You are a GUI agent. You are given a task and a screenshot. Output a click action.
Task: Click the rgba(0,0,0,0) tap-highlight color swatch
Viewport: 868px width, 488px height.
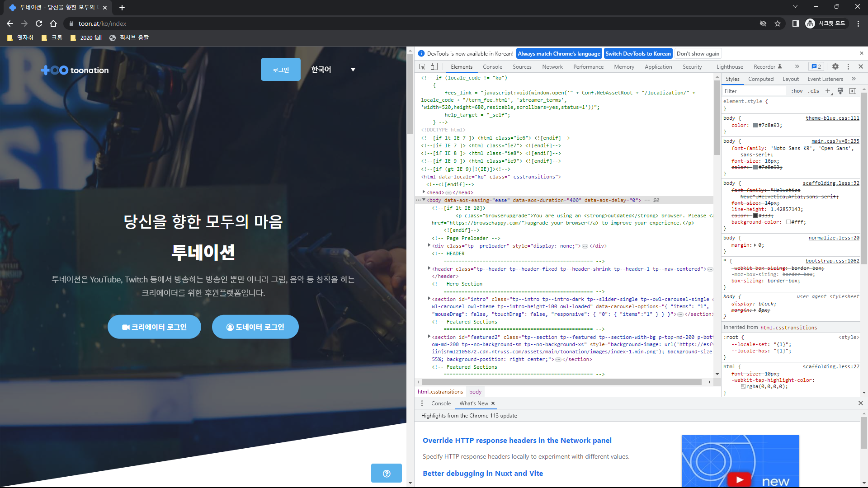pos(743,386)
